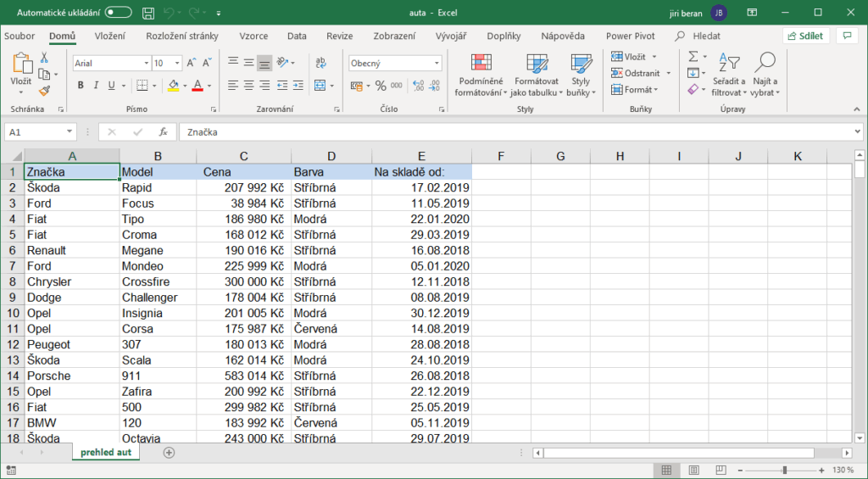Viewport: 868px width, 479px height.
Task: Click the insert function fx icon
Action: pos(163,132)
